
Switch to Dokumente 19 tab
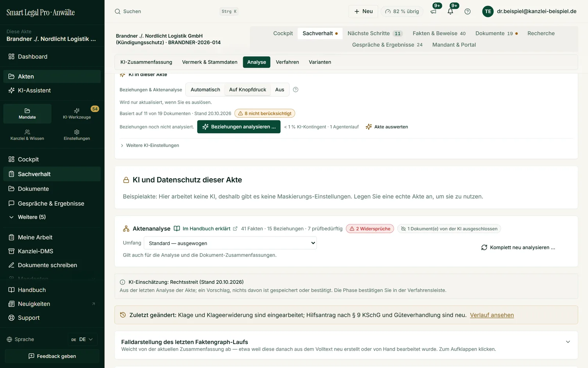click(496, 33)
